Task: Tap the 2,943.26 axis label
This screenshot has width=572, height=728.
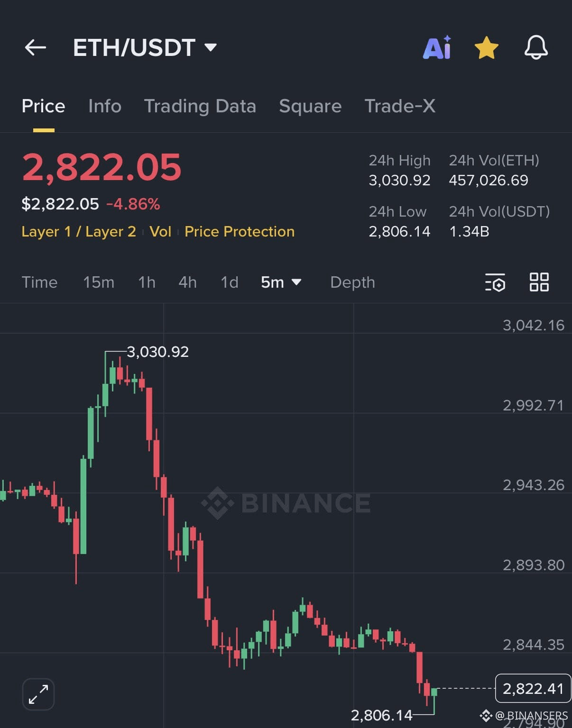Action: pos(534,485)
